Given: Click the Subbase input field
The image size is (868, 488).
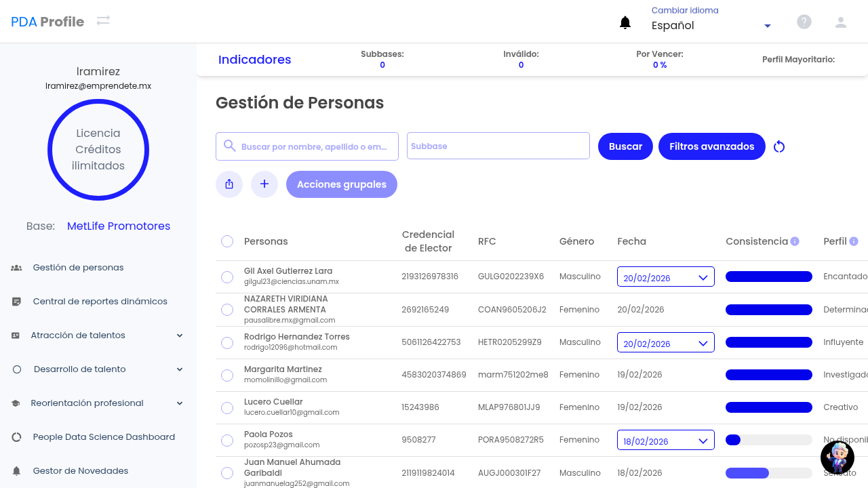Looking at the screenshot, I should [x=498, y=146].
